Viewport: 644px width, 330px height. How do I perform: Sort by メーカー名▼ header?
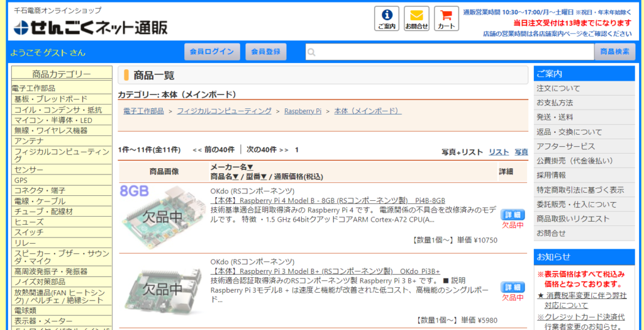[x=231, y=167]
